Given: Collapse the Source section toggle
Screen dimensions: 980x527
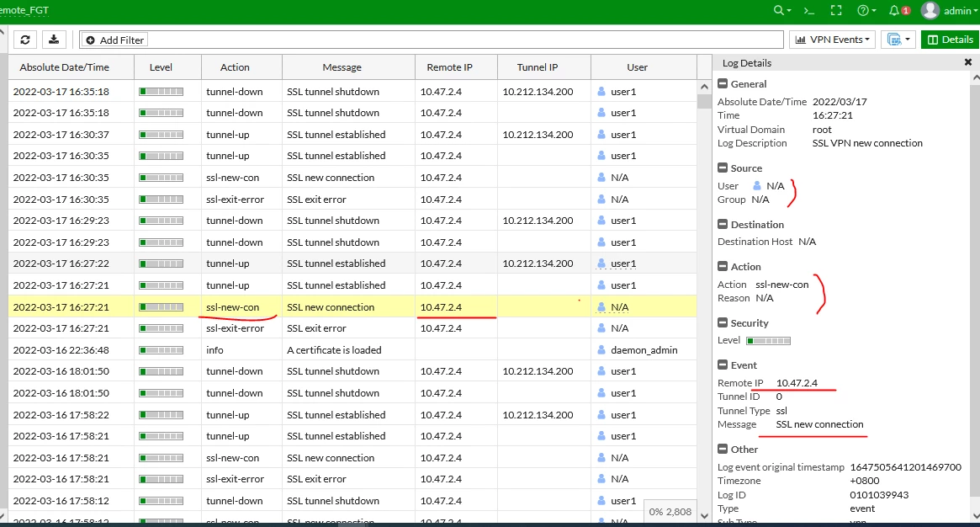Looking at the screenshot, I should point(723,168).
